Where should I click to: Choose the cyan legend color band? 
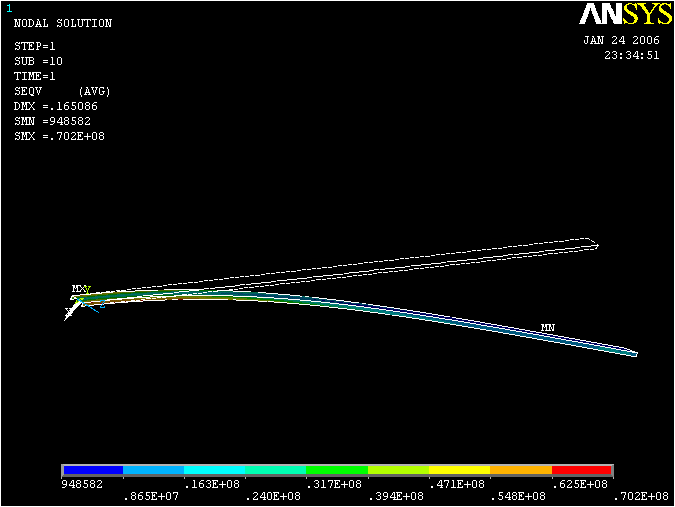(x=214, y=469)
